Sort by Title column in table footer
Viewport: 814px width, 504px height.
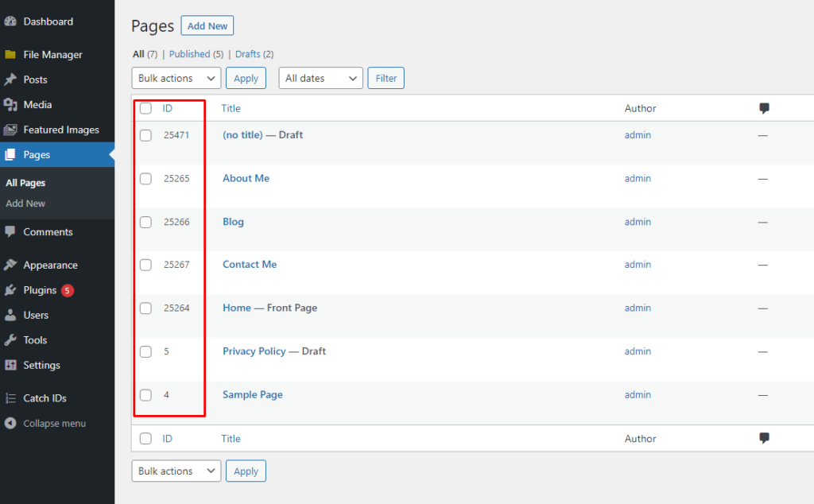(x=231, y=439)
